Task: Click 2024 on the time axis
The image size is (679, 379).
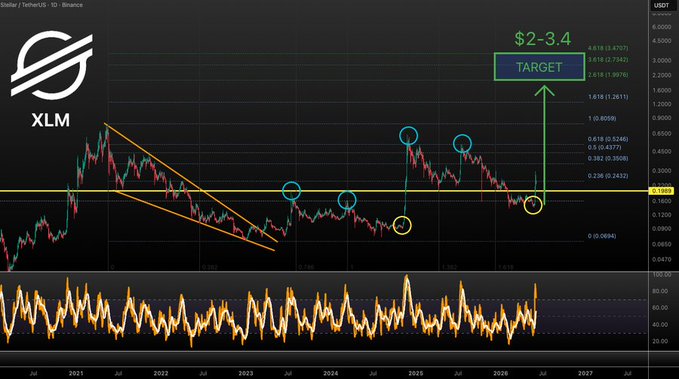Action: 330,373
